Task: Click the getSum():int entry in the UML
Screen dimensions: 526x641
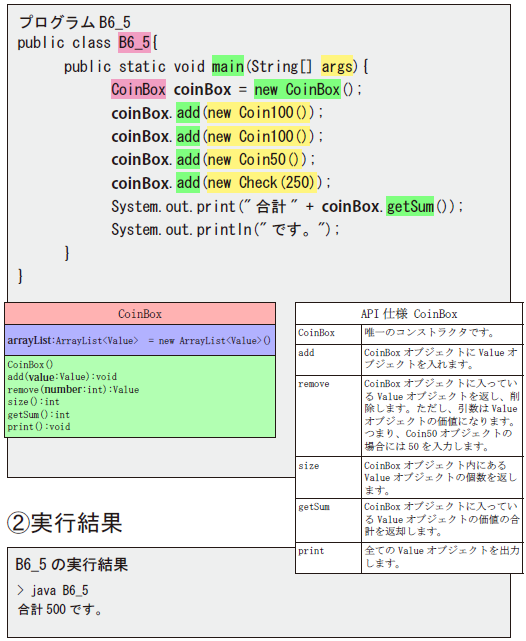Action: [x=38, y=415]
